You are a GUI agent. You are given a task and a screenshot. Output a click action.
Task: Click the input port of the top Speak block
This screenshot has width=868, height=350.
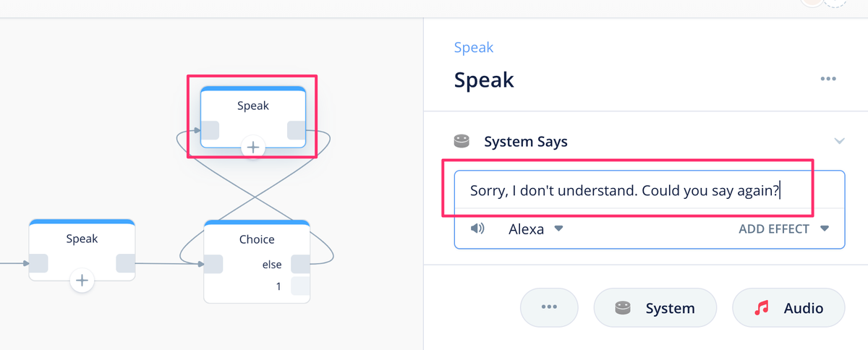point(210,130)
